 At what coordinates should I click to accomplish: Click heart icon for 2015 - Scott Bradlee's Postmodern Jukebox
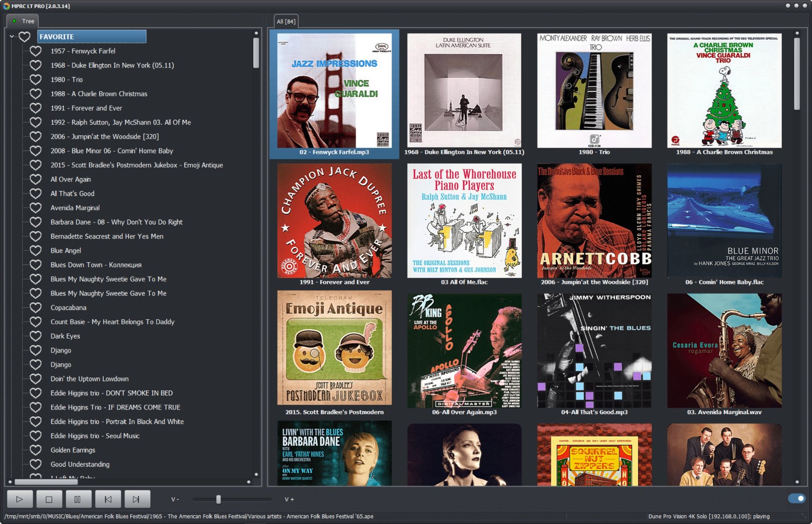(x=35, y=165)
